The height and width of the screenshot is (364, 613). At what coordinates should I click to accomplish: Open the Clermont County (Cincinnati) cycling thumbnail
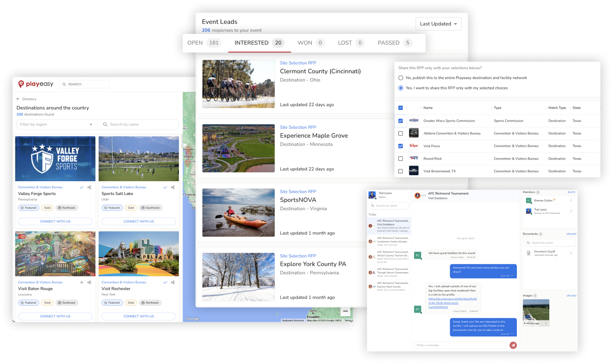[238, 84]
